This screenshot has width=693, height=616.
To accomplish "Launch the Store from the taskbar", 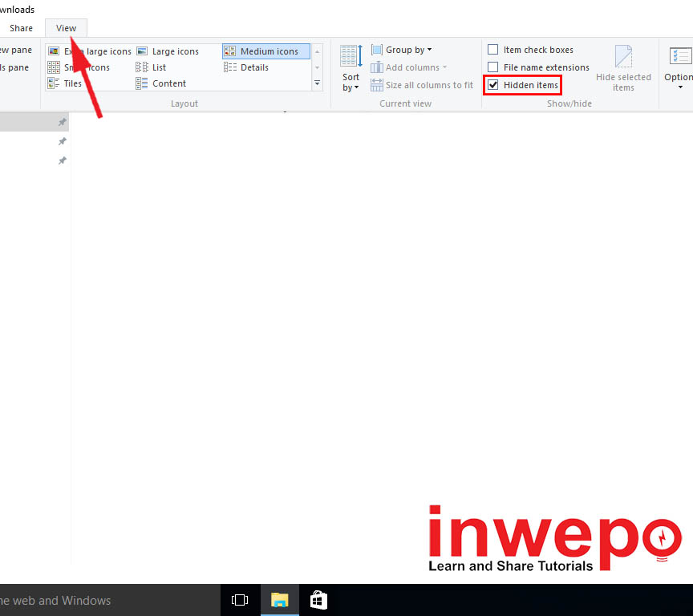I will pyautogui.click(x=318, y=600).
